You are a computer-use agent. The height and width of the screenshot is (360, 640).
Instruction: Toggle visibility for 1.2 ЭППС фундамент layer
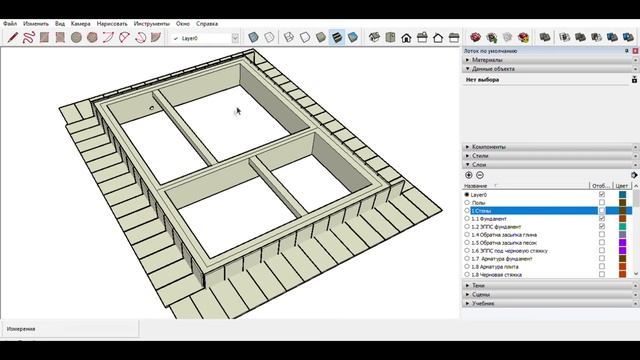tap(602, 227)
